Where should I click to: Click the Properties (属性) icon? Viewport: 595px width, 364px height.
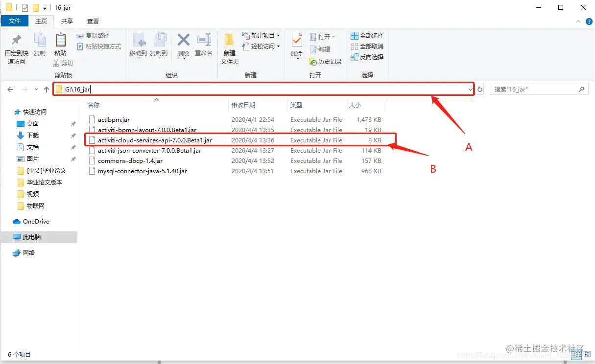[297, 40]
